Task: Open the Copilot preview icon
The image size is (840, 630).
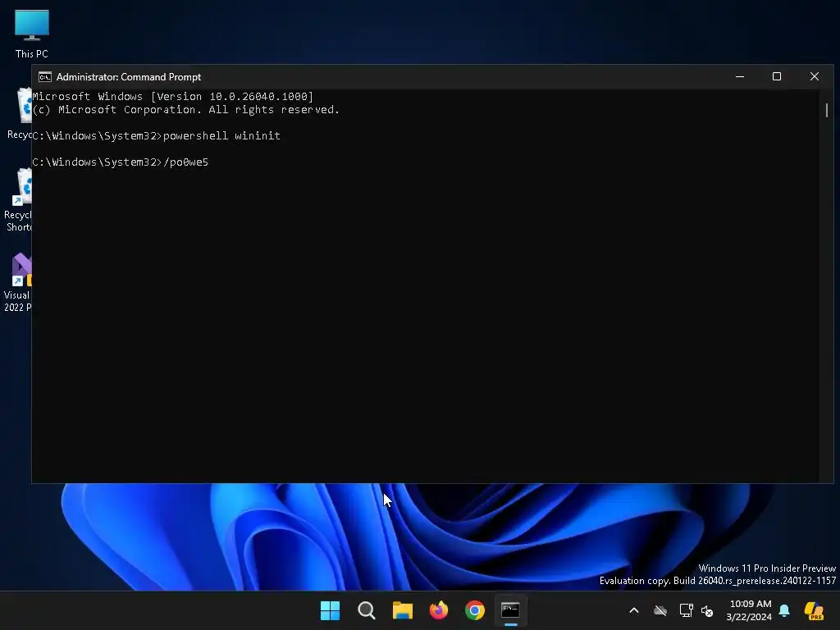Action: 814,610
